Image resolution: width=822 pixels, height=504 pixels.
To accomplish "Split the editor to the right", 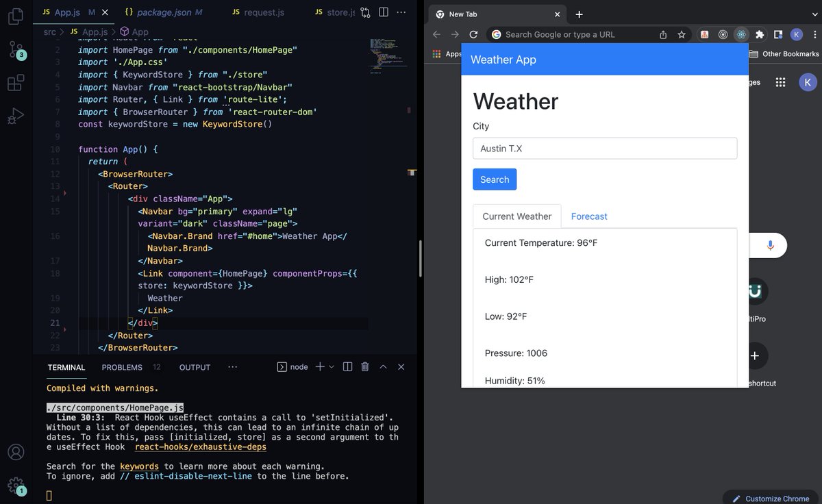I will pyautogui.click(x=384, y=12).
